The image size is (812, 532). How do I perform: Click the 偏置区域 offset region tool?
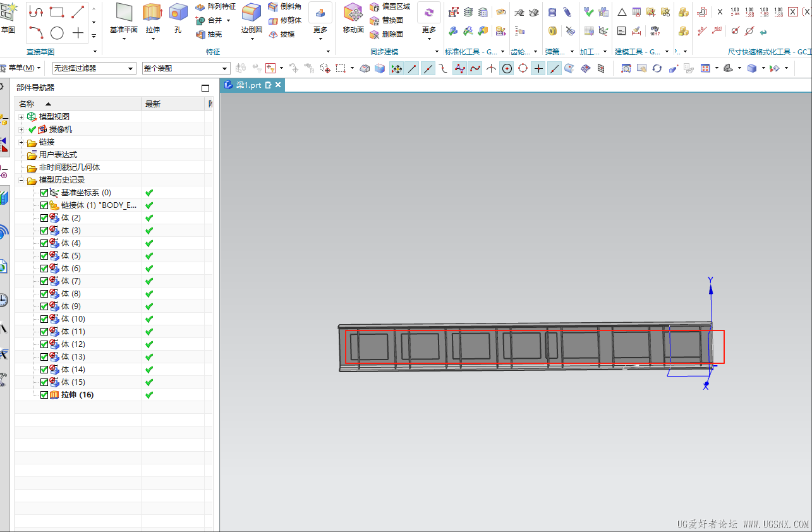click(391, 6)
